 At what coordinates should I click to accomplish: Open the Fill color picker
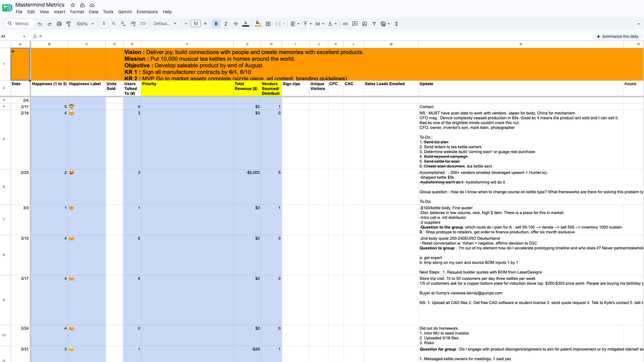pos(258,24)
